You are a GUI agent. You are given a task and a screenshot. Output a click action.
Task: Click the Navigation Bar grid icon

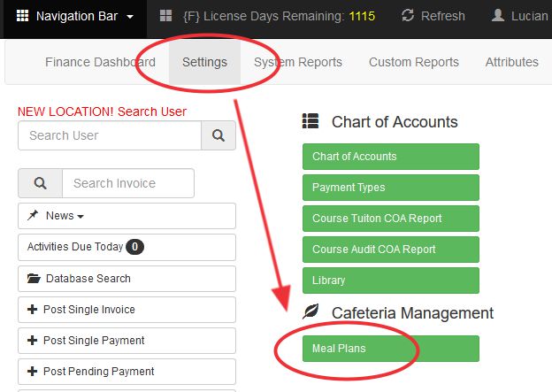point(22,16)
